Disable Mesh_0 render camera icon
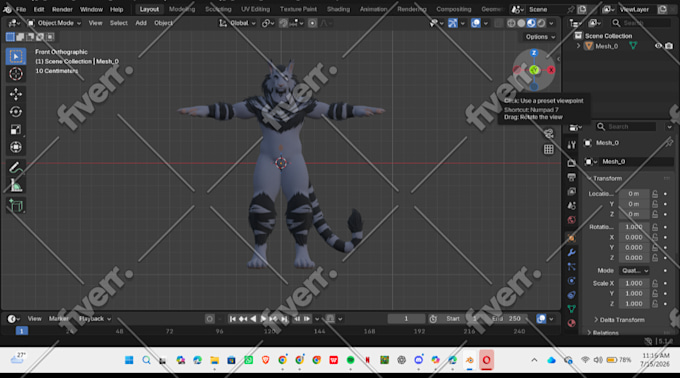Image resolution: width=680 pixels, height=378 pixels. (x=669, y=46)
